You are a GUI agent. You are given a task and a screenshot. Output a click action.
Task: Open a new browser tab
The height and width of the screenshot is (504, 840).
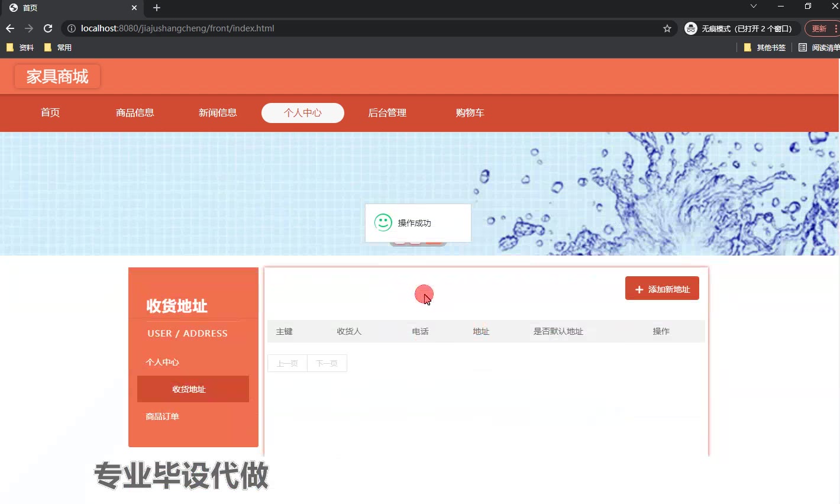coord(157,8)
